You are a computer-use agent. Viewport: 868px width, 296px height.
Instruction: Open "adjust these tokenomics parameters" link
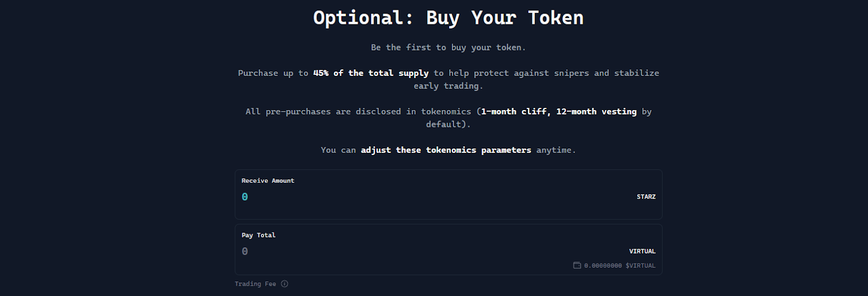pyautogui.click(x=446, y=150)
